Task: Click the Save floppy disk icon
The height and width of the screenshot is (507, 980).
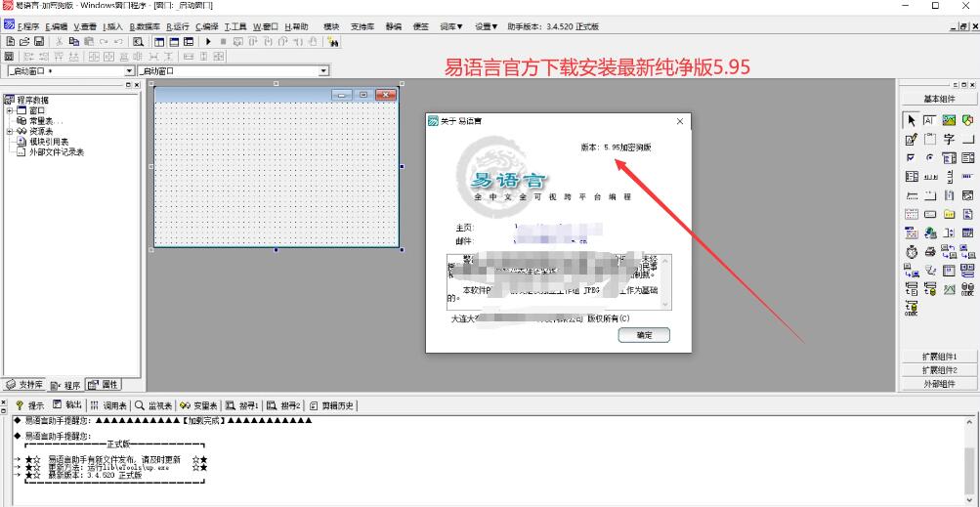Action: coord(39,41)
